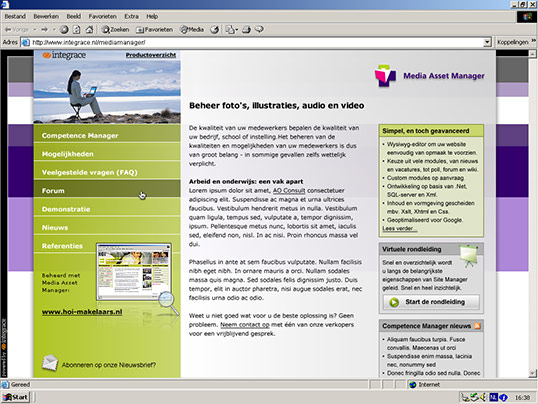538x404 pixels.
Task: Open browsing history from toolbar
Action: click(214, 30)
